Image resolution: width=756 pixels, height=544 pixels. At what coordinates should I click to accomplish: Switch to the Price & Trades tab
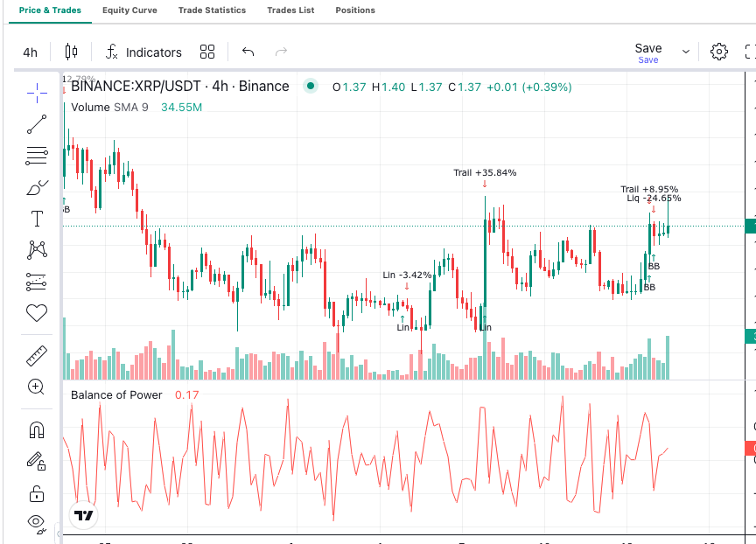coord(50,10)
